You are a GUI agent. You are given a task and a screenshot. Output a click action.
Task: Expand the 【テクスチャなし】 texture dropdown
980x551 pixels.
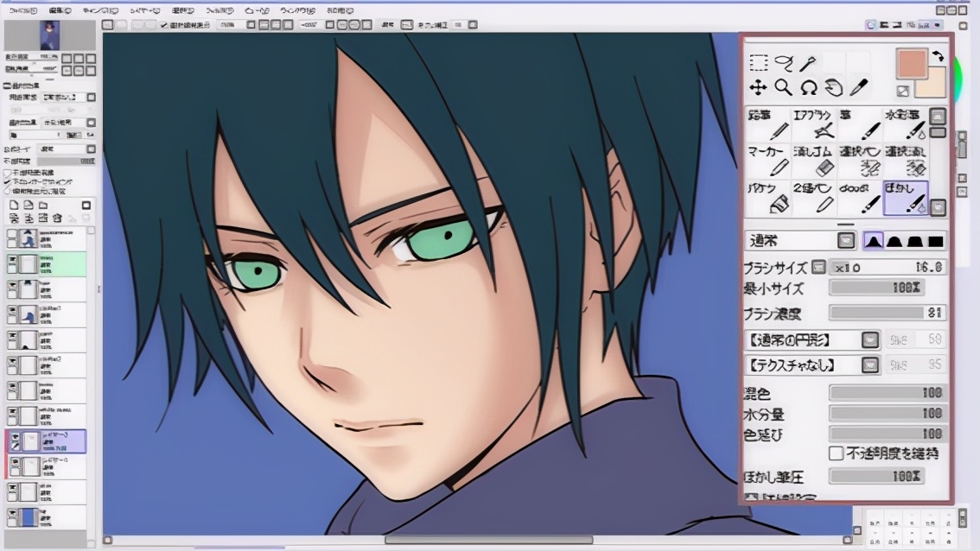(x=870, y=366)
